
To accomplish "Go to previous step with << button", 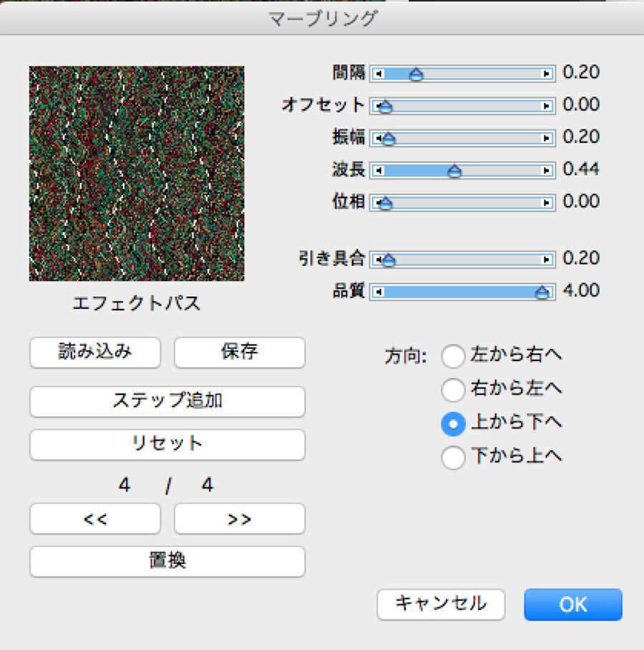I will (95, 519).
